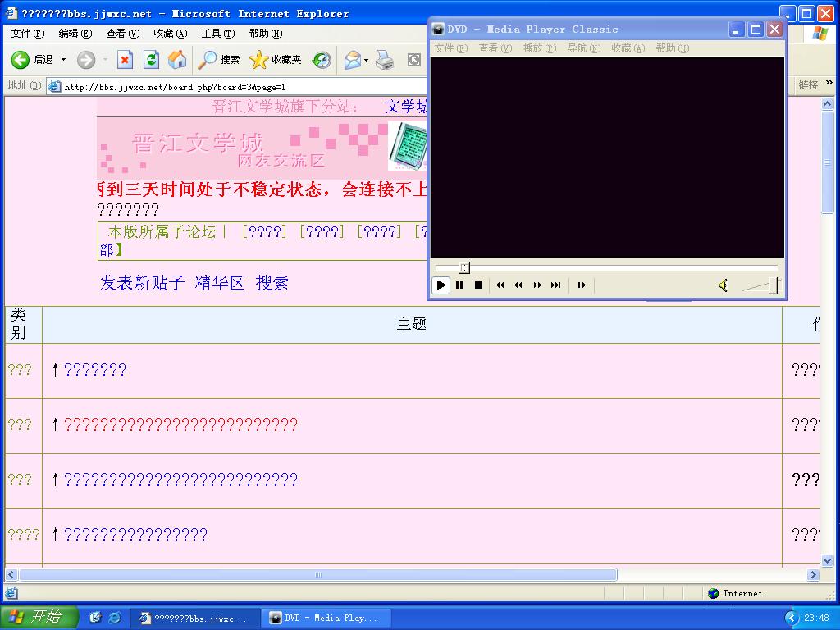Click the first quick launch icon beside Start

95,618
